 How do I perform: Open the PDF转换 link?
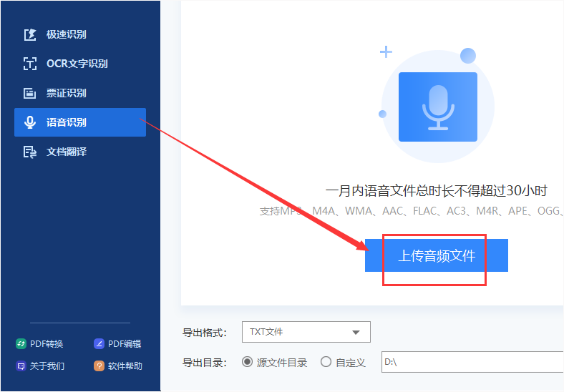(x=39, y=344)
